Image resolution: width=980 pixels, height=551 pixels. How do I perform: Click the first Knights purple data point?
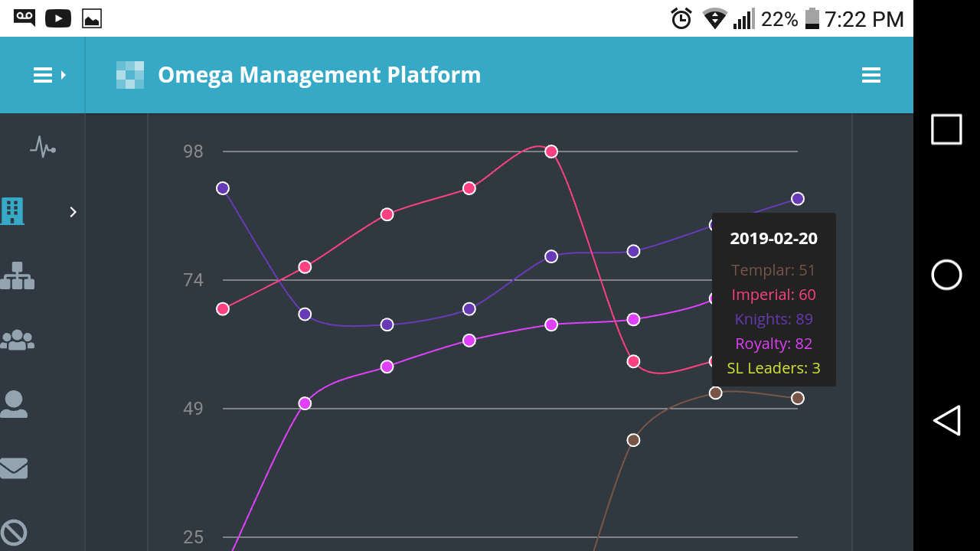pos(223,188)
